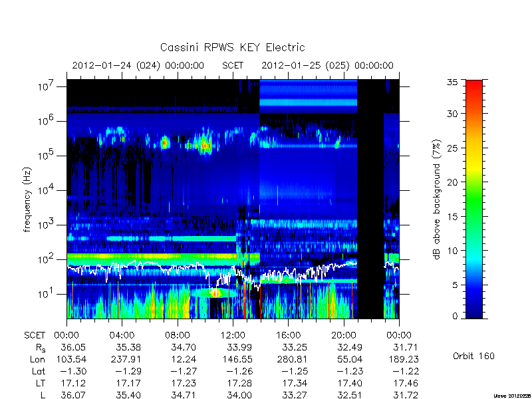The height and width of the screenshot is (399, 532).
Task: Click the "SCET" label between the two dates
Action: pyautogui.click(x=233, y=65)
